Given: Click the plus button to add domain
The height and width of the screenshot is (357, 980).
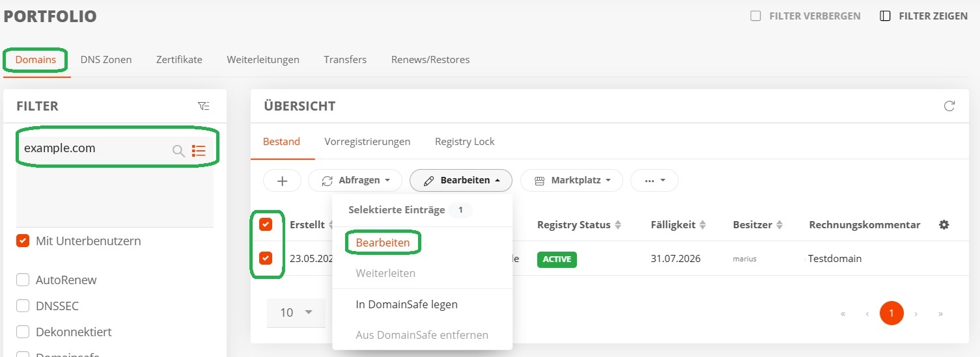Looking at the screenshot, I should click(282, 181).
